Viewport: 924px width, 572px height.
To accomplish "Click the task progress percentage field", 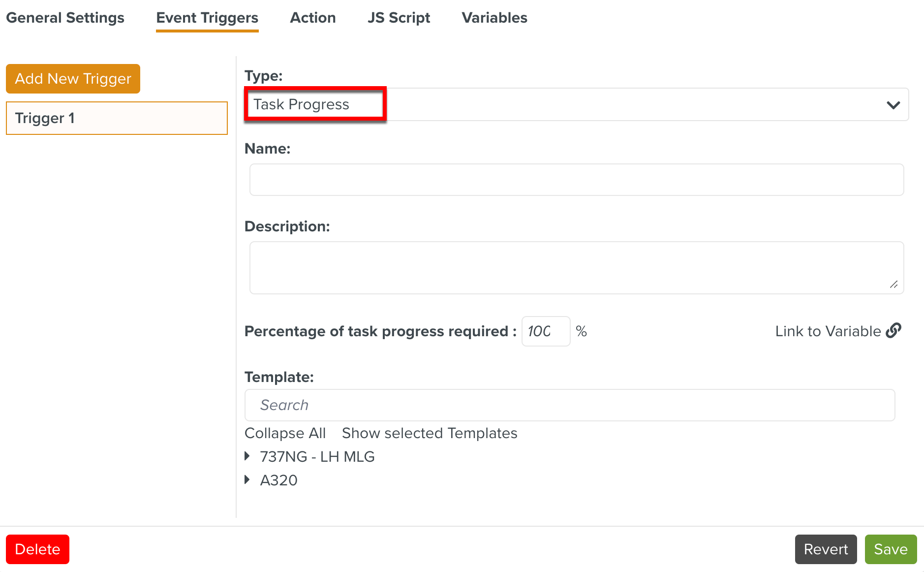I will tap(546, 331).
